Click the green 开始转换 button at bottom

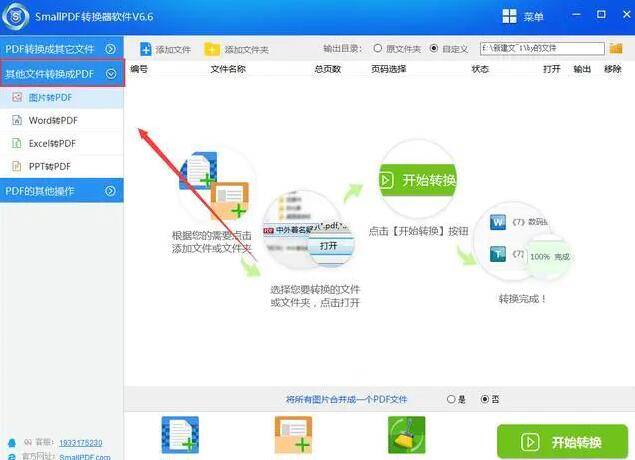click(x=563, y=442)
